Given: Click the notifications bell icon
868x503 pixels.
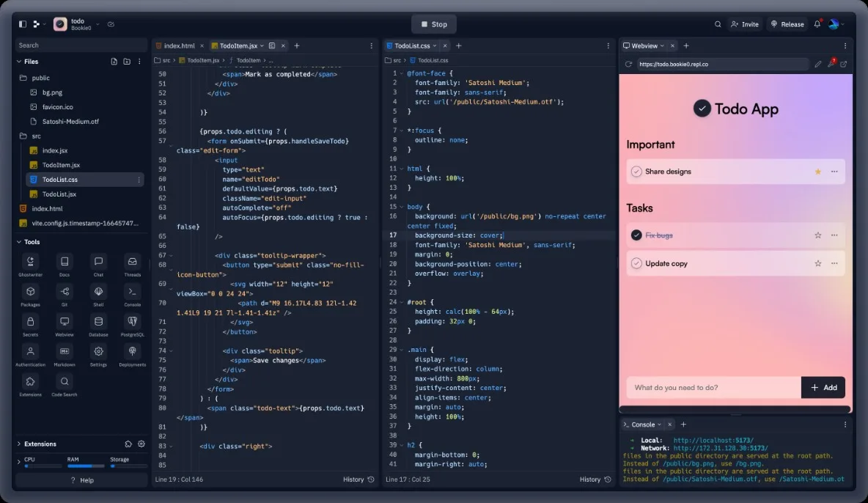Looking at the screenshot, I should click(817, 24).
